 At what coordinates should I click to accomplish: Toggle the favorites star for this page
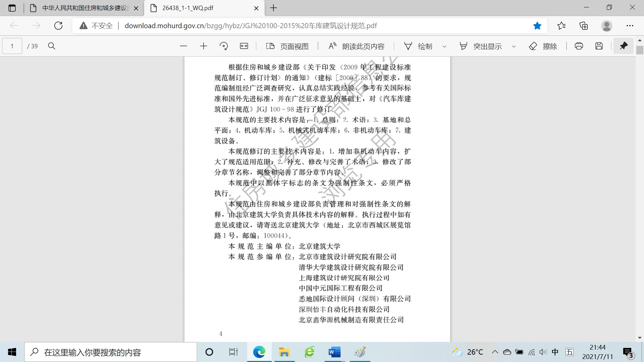pyautogui.click(x=537, y=26)
